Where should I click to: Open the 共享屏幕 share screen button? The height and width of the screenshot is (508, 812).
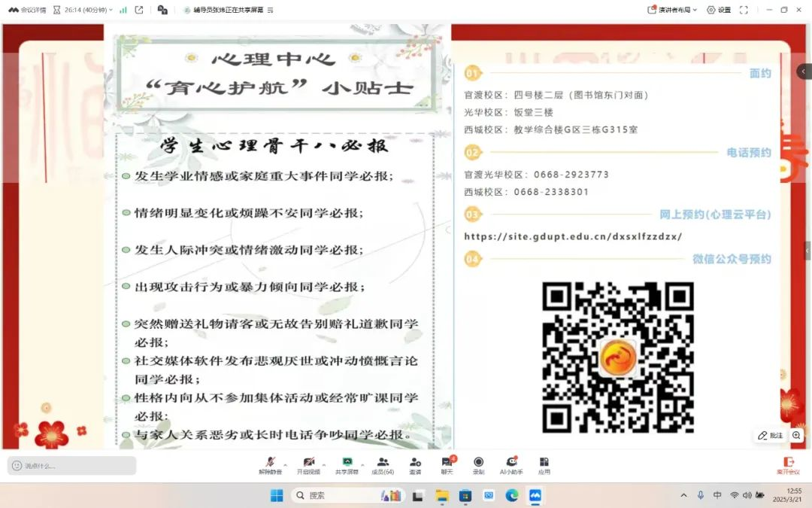tap(347, 465)
